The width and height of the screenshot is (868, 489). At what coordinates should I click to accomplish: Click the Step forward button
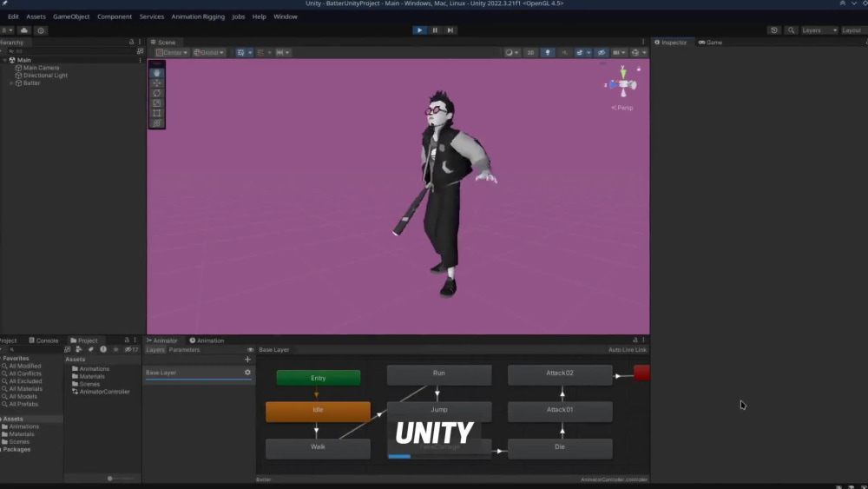(450, 30)
